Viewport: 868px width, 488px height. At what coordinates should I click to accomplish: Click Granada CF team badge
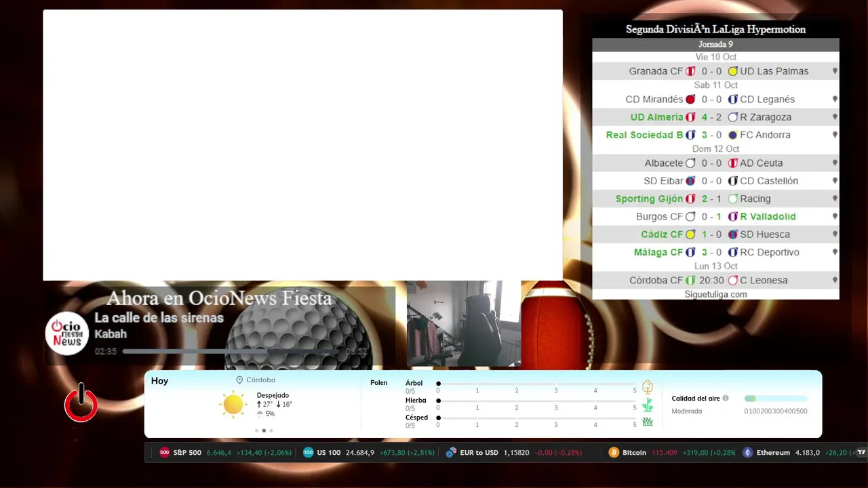click(690, 71)
